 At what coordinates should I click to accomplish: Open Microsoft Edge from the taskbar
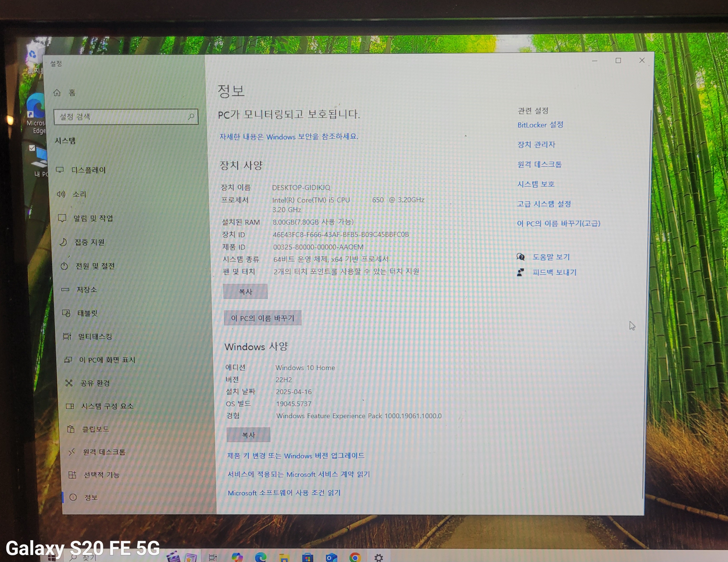(260, 557)
